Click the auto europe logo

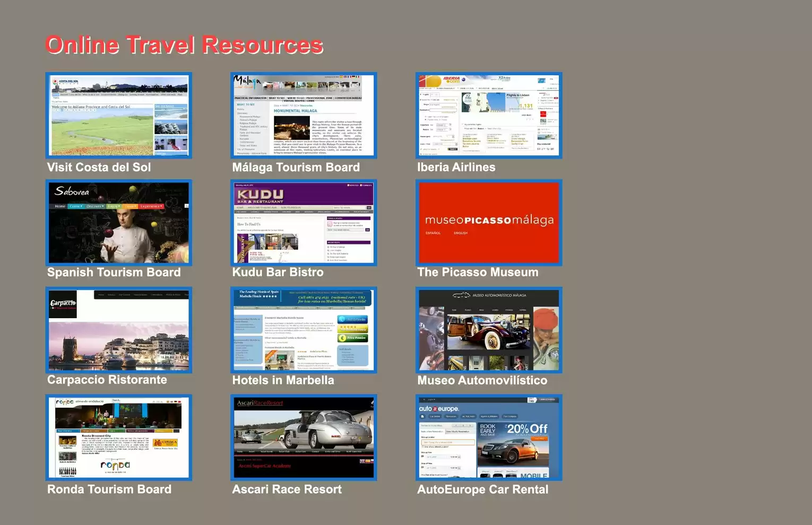point(439,409)
